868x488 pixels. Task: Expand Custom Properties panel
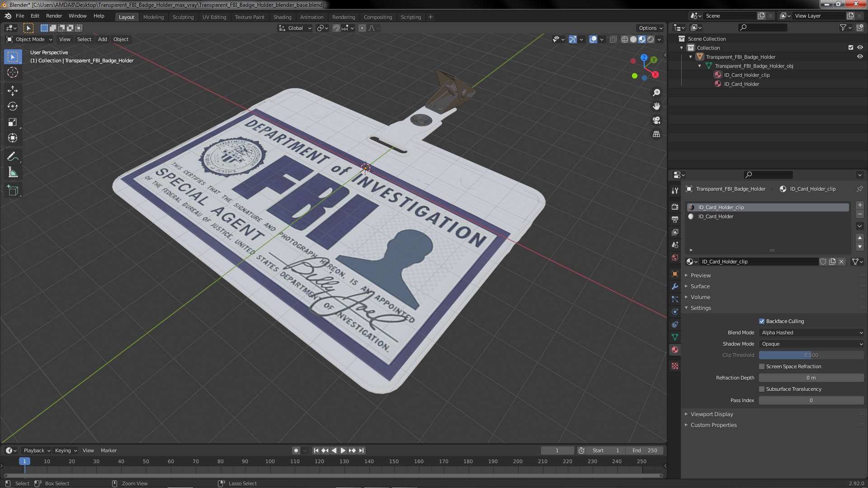pos(713,425)
